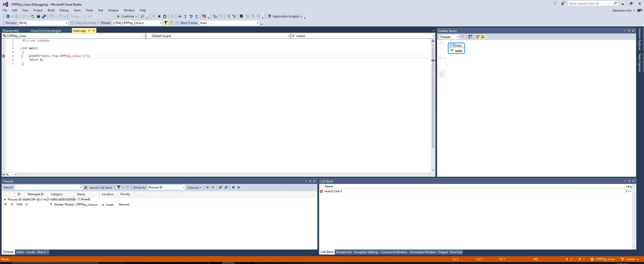This screenshot has width=644, height=264.
Task: Toggle show only flagged threads filter button
Action: pyautogui.click(x=166, y=23)
